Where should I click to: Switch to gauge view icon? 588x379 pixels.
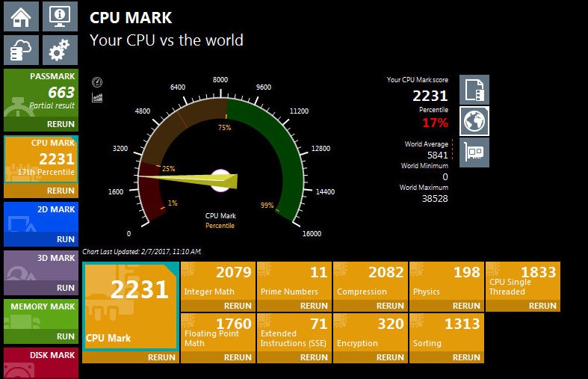[x=97, y=81]
